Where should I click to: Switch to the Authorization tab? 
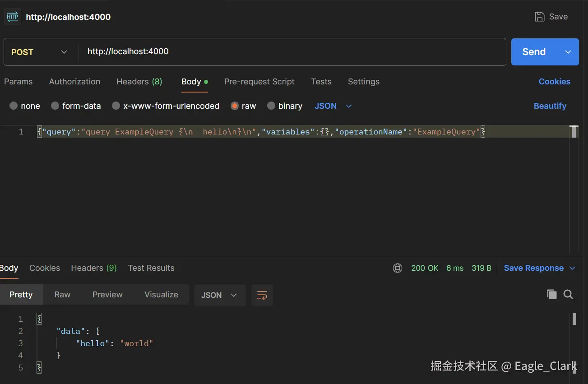point(74,82)
